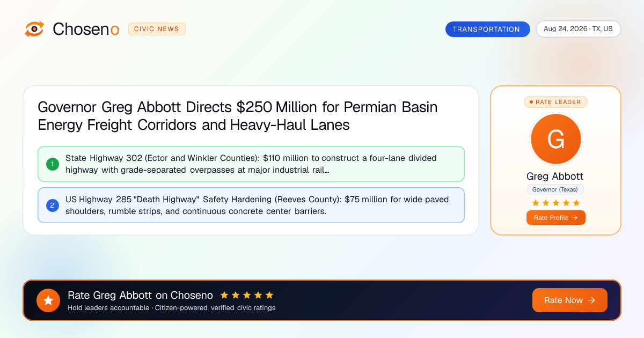Open the US Highway 285 item
The height and width of the screenshot is (338, 644).
251,205
